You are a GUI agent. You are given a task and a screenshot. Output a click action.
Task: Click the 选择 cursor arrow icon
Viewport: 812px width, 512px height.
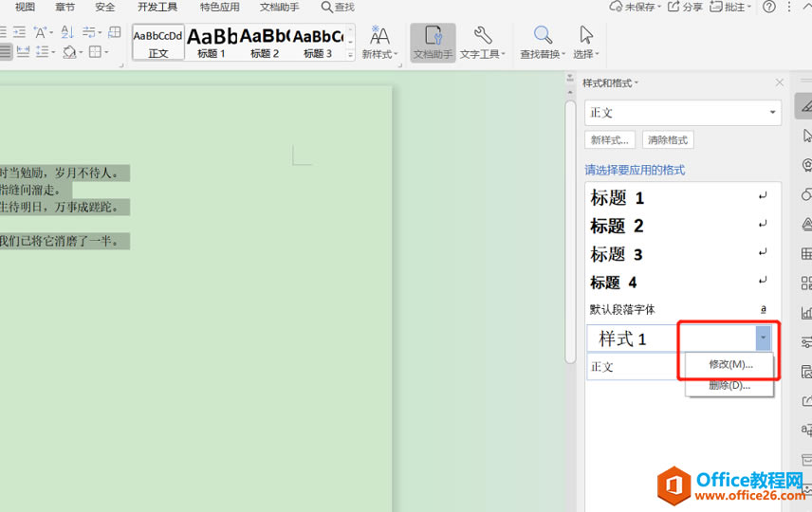click(x=586, y=35)
